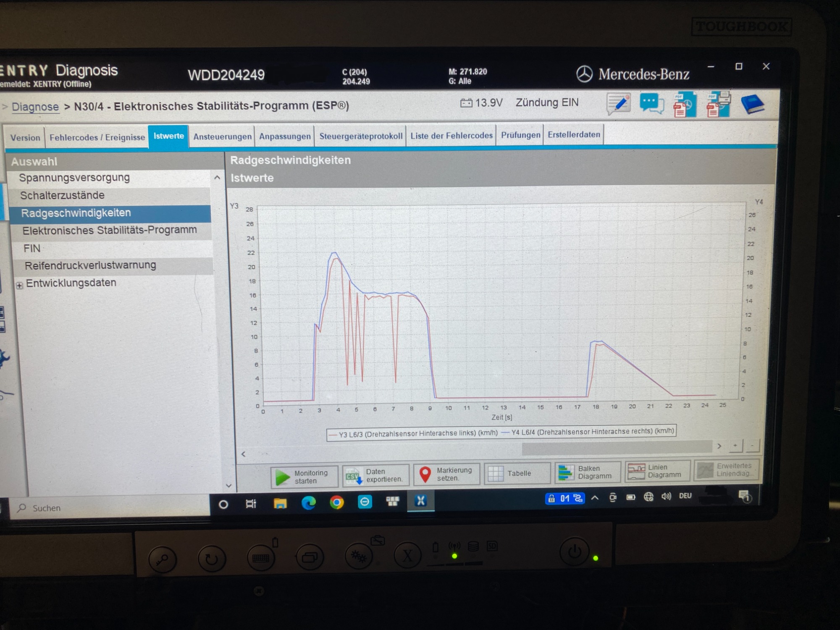The width and height of the screenshot is (840, 630).
Task: Start monitoring with green play button
Action: [x=304, y=477]
